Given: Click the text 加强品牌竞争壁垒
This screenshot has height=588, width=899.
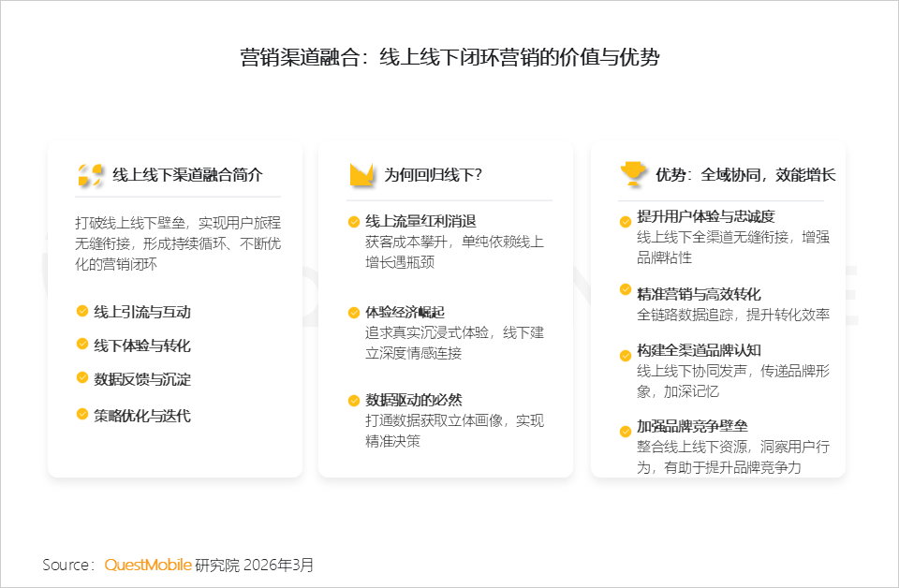Looking at the screenshot, I should pyautogui.click(x=692, y=426).
